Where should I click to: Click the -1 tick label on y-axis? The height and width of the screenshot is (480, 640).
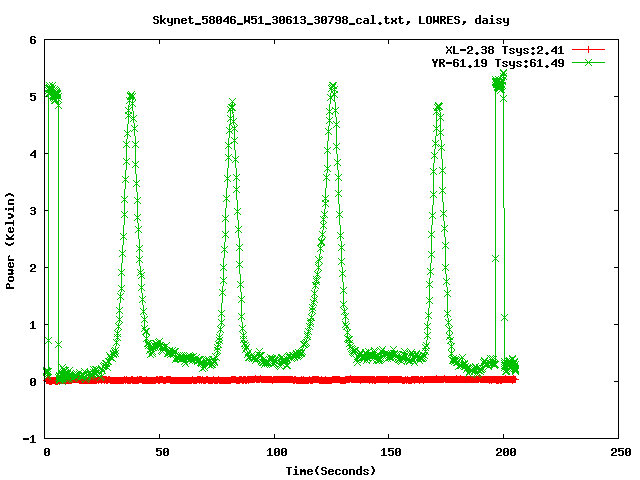[x=30, y=439]
